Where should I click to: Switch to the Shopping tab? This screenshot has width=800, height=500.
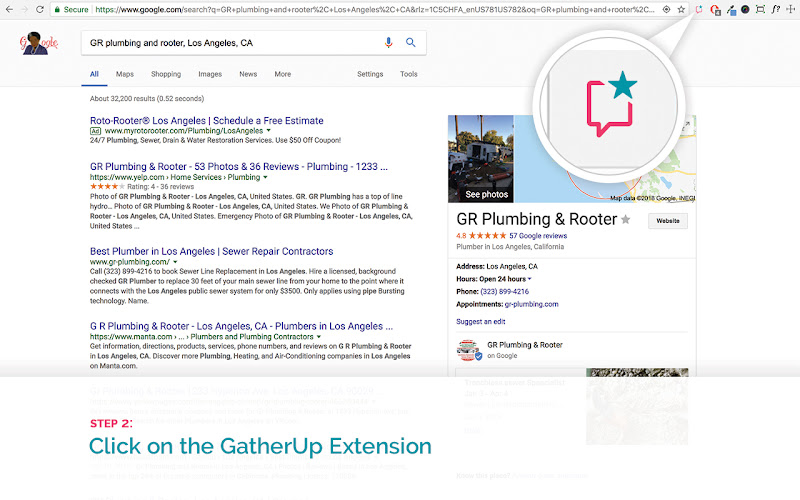tap(166, 74)
